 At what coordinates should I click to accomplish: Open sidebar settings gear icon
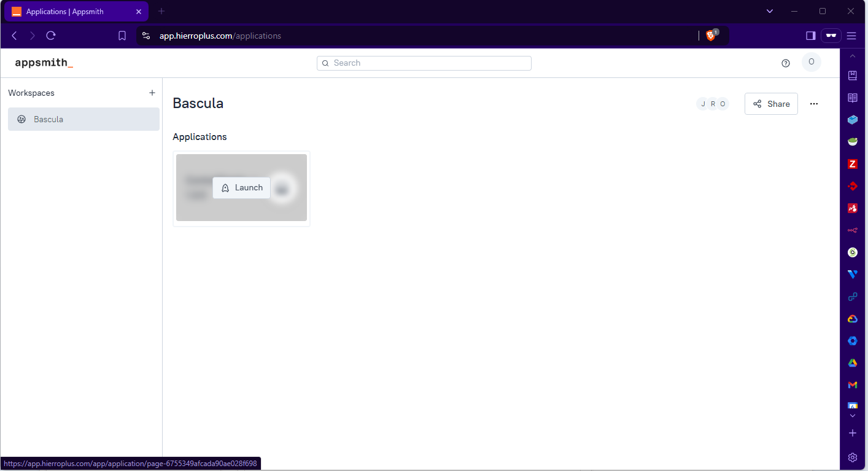click(x=852, y=457)
